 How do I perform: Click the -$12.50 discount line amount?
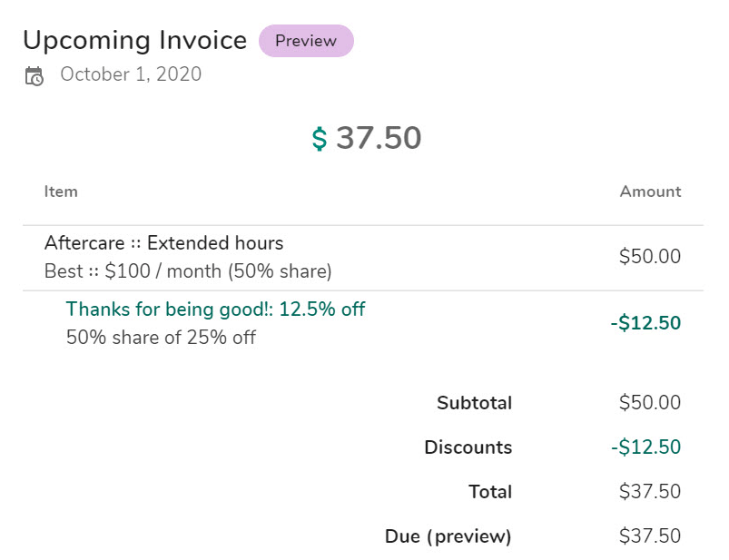pos(645,323)
